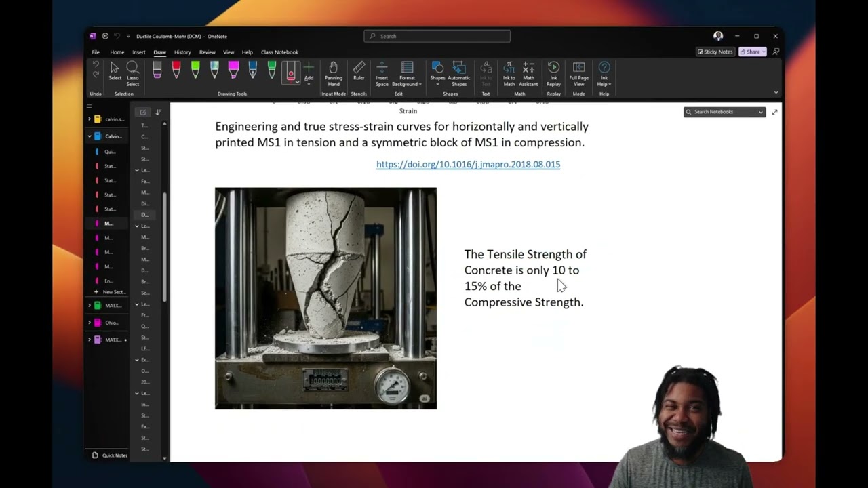Open the Di... page in the list

coord(144,203)
